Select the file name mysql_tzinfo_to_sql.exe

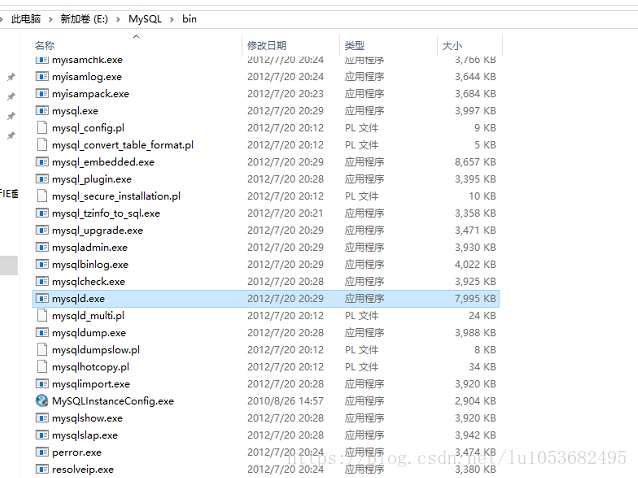(x=106, y=213)
